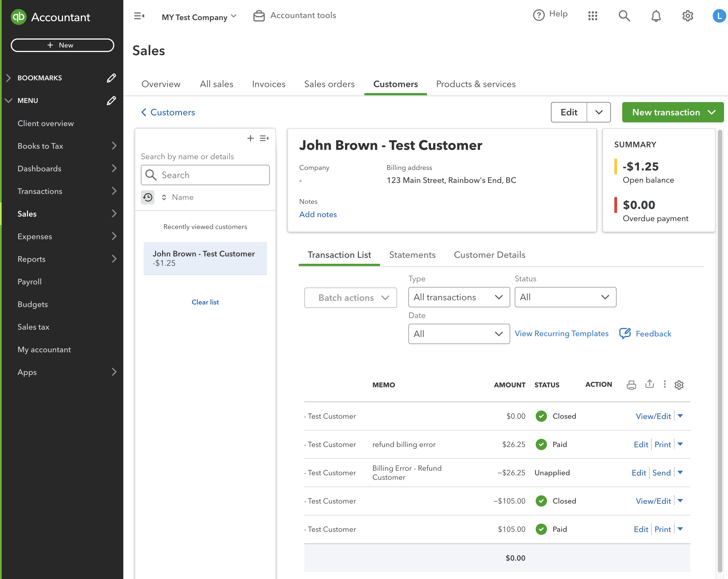Expand the BOOKMARKS section
This screenshot has width=728, height=579.
[8, 78]
